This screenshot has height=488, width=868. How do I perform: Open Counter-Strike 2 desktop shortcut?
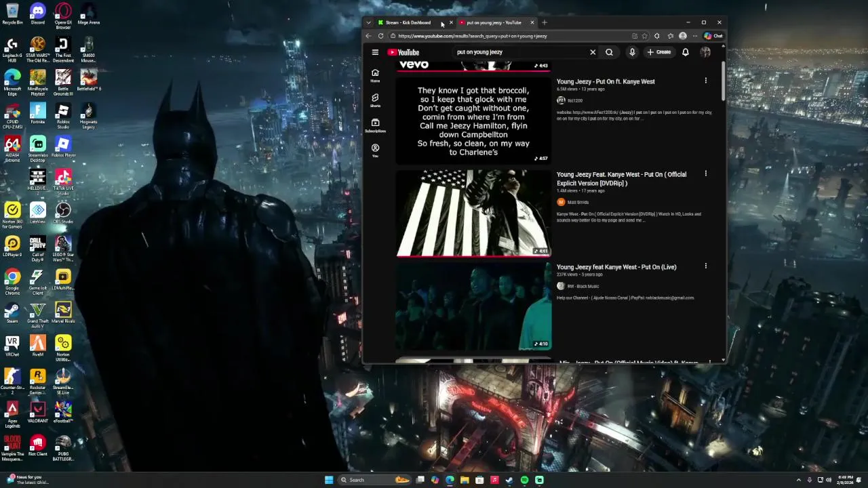[12, 381]
